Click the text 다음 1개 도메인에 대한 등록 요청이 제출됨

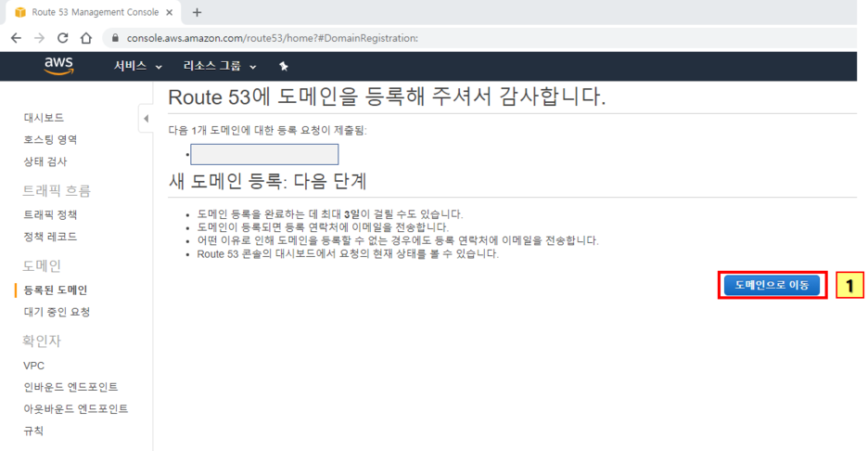(x=267, y=131)
